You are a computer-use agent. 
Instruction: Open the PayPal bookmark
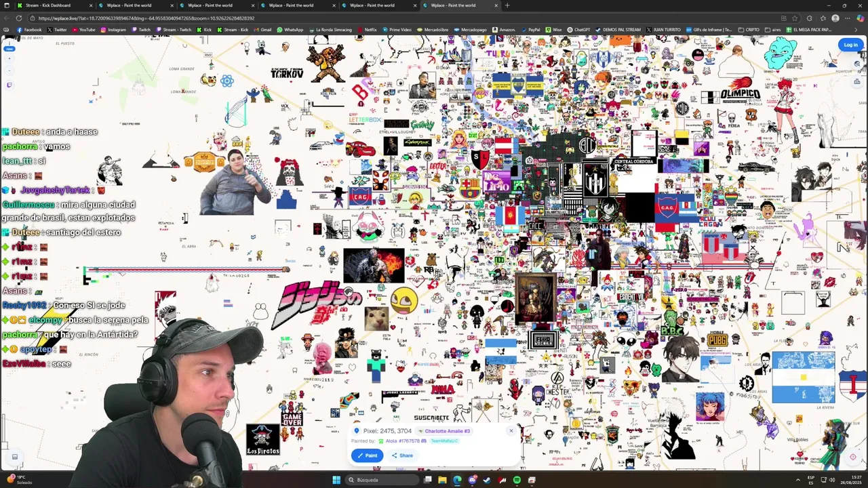(x=530, y=30)
